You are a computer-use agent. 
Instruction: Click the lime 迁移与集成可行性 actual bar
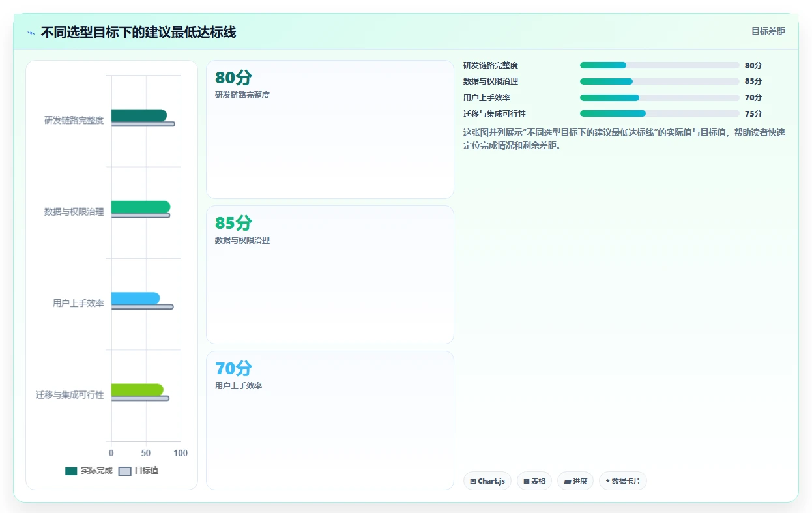[x=138, y=390]
